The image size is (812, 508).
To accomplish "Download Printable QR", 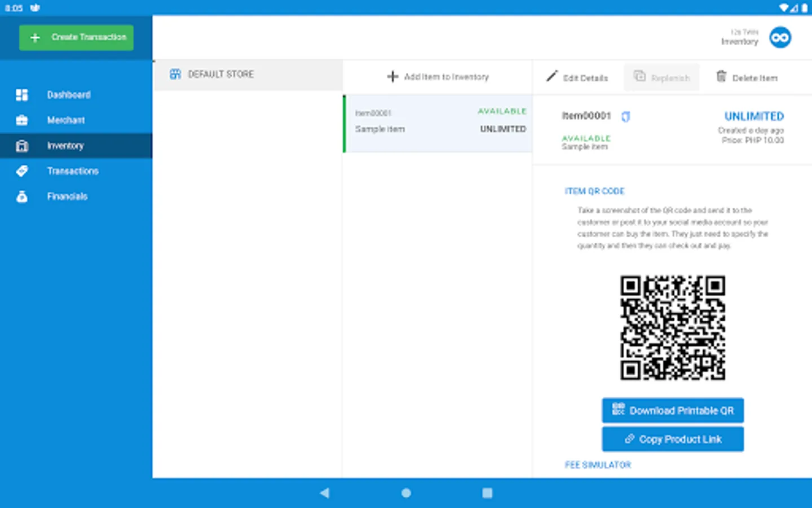I will [x=673, y=410].
